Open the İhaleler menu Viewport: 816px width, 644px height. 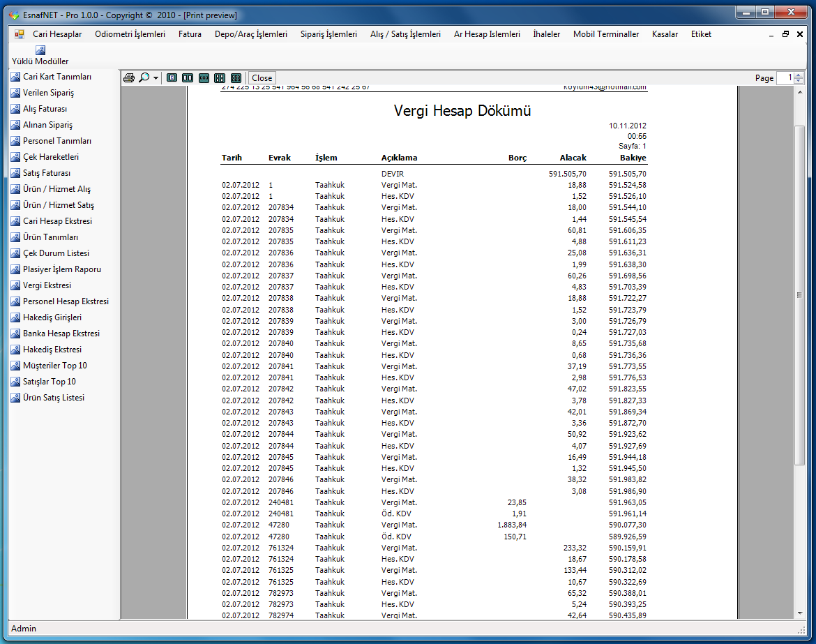pyautogui.click(x=546, y=34)
